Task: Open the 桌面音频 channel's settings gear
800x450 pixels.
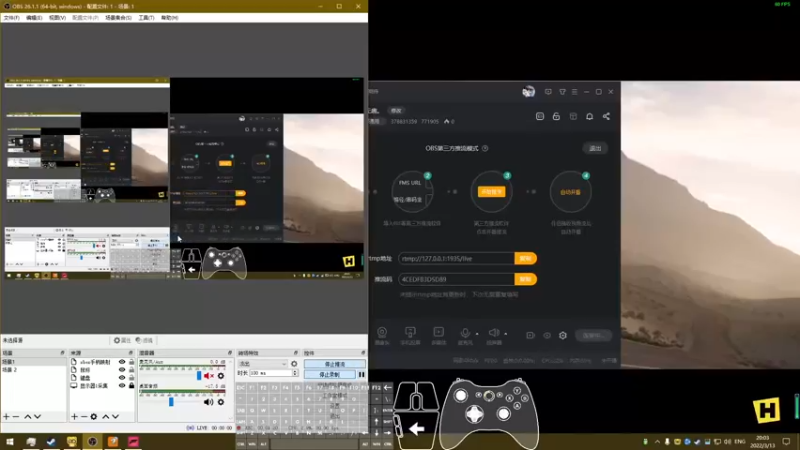Action: (221, 402)
